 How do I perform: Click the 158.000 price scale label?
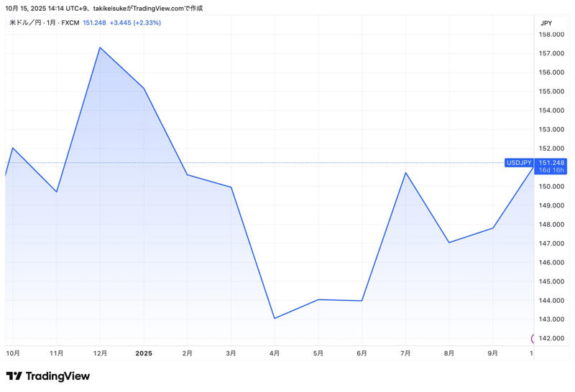pyautogui.click(x=551, y=34)
